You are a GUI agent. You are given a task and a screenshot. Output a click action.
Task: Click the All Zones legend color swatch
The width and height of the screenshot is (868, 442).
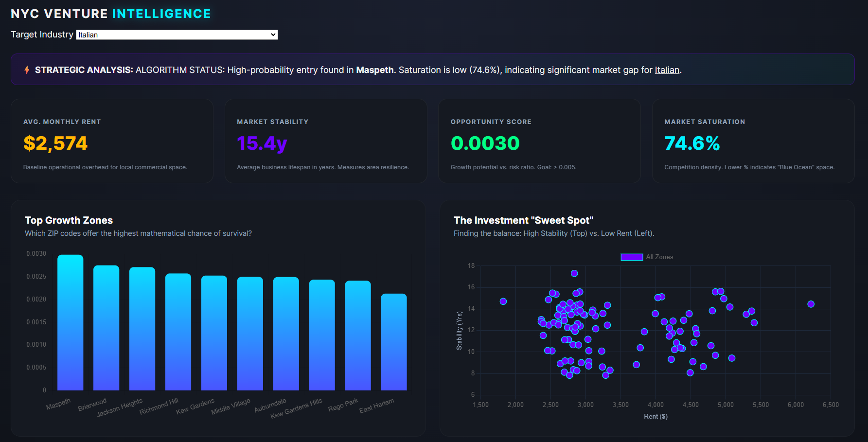pyautogui.click(x=631, y=256)
